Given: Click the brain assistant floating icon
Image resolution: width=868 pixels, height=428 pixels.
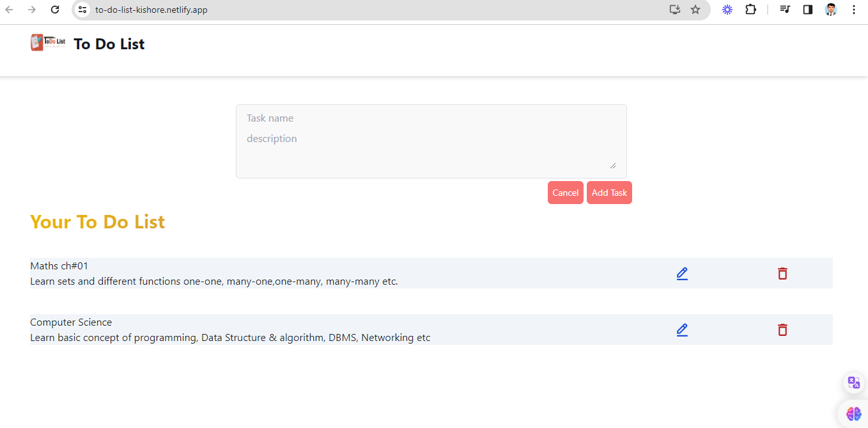Looking at the screenshot, I should pyautogui.click(x=853, y=414).
